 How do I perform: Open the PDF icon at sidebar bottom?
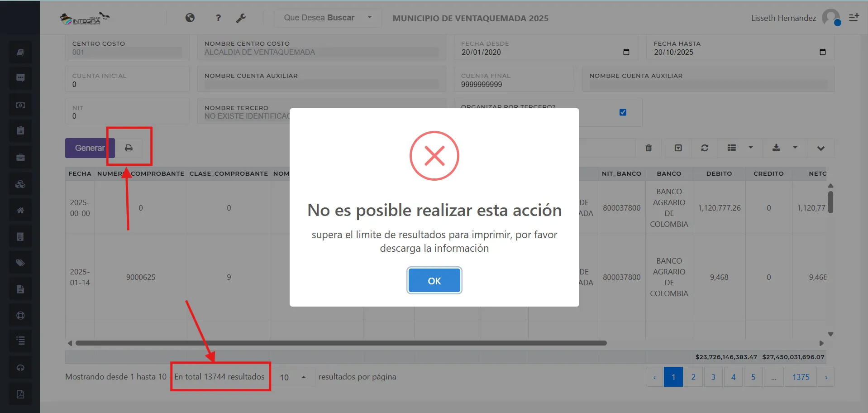coord(20,394)
